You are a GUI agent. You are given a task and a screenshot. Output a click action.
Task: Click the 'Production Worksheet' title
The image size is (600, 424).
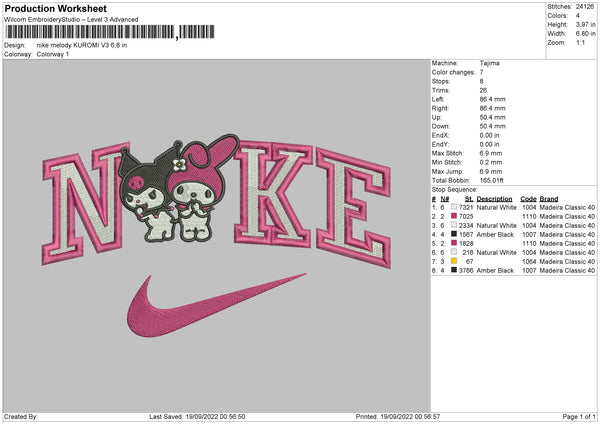[x=55, y=8]
